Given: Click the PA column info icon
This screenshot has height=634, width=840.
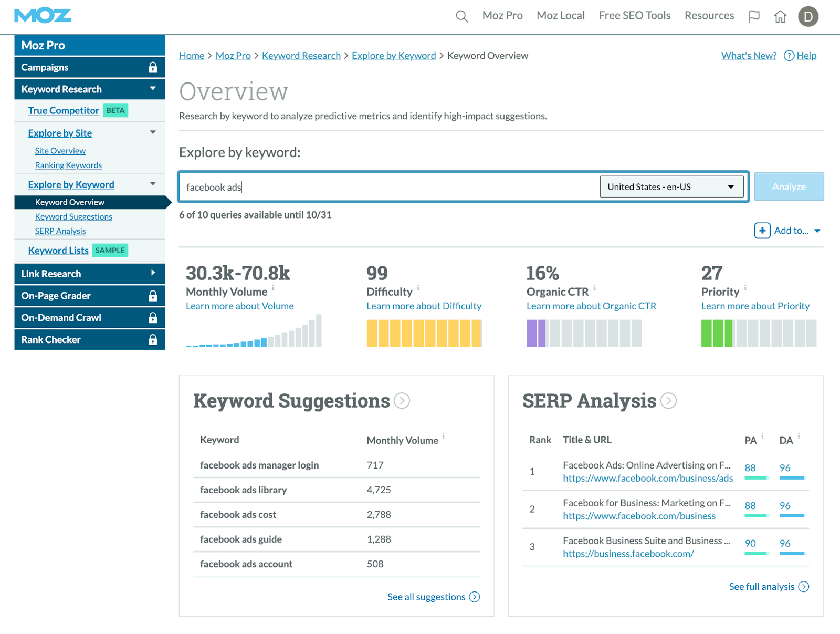Looking at the screenshot, I should click(762, 435).
